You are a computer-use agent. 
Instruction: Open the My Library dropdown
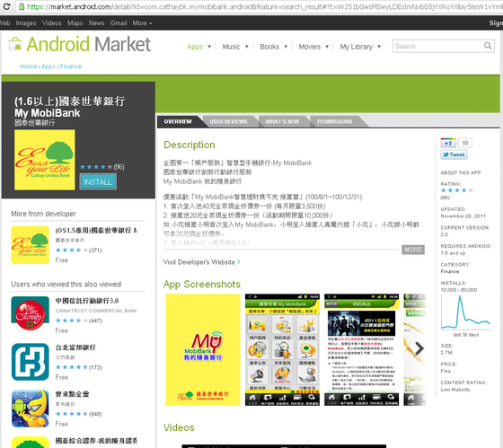pyautogui.click(x=360, y=47)
